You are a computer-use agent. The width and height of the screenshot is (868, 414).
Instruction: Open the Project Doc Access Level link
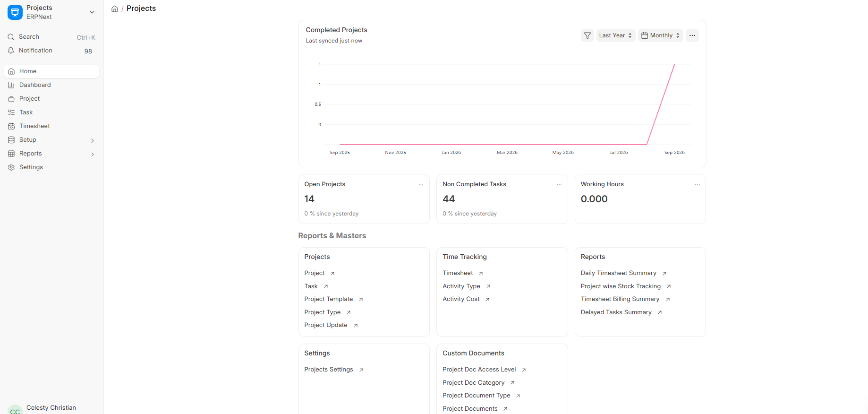coord(479,370)
